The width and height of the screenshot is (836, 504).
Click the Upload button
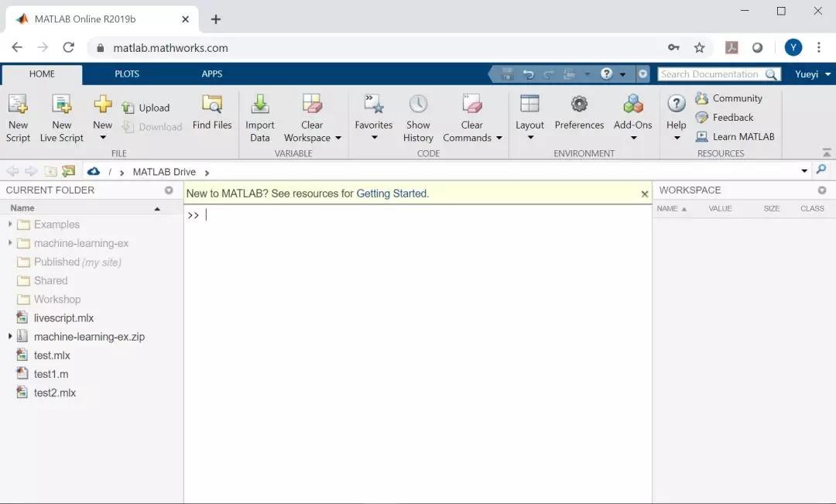[x=146, y=108]
